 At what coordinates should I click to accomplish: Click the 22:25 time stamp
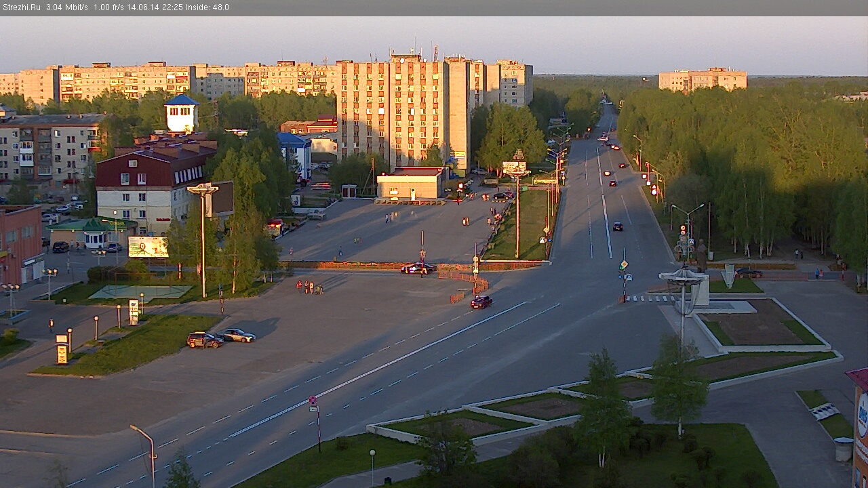[x=174, y=7]
